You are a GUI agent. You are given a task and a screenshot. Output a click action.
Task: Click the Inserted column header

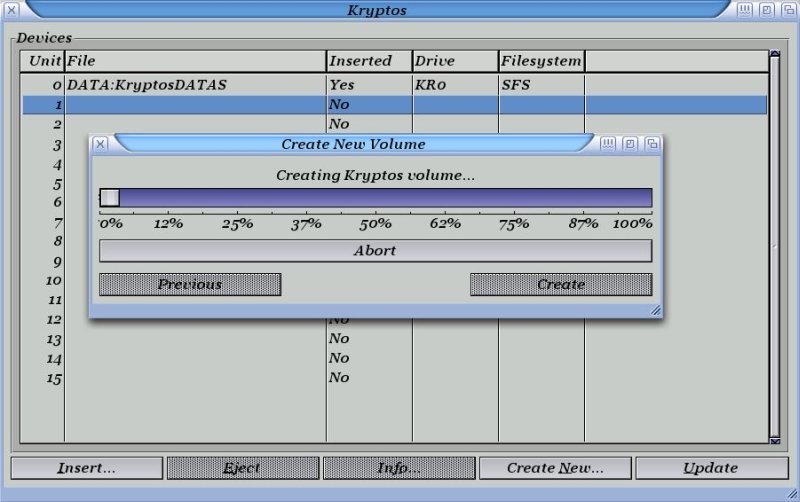click(x=368, y=61)
